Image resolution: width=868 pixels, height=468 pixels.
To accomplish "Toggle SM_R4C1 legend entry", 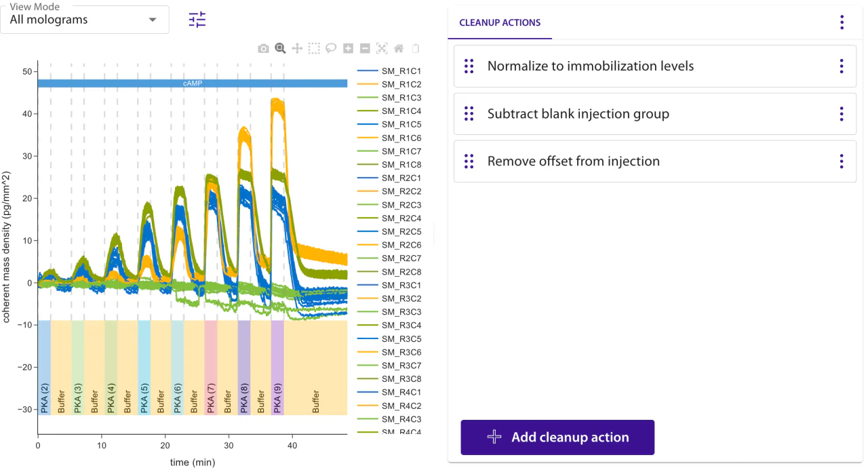I will [x=389, y=392].
